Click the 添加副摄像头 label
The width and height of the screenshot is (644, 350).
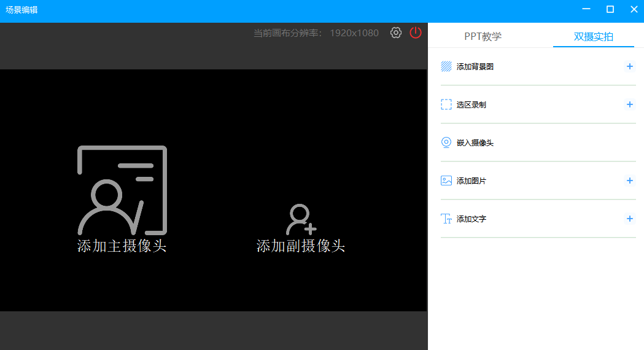pyautogui.click(x=301, y=246)
